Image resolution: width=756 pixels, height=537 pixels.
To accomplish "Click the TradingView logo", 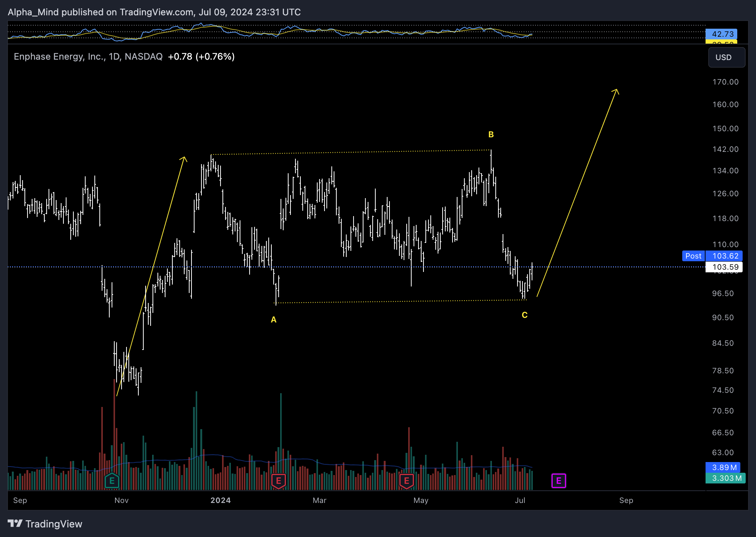I will [x=45, y=524].
